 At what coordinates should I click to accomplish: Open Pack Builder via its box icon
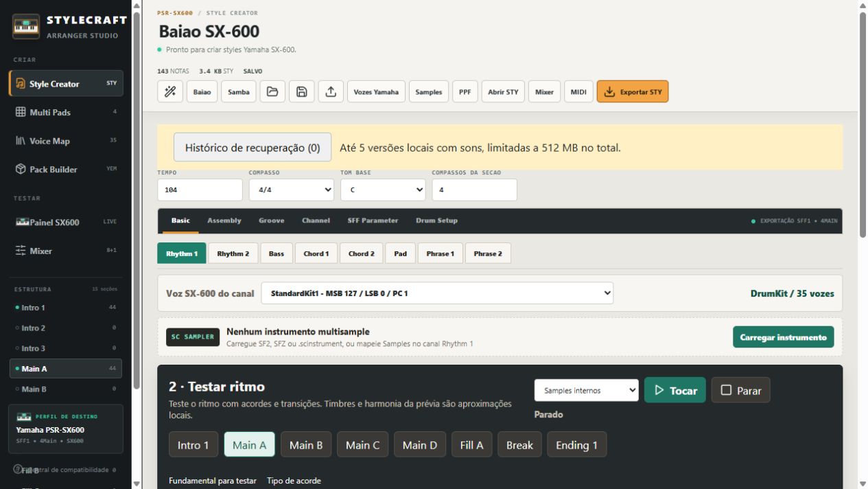tap(21, 169)
